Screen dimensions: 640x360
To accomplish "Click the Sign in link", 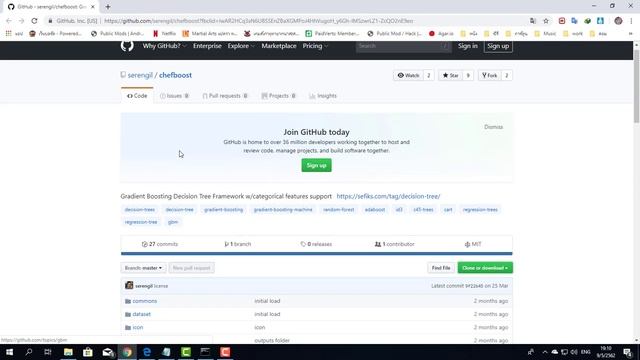I will coord(467,46).
